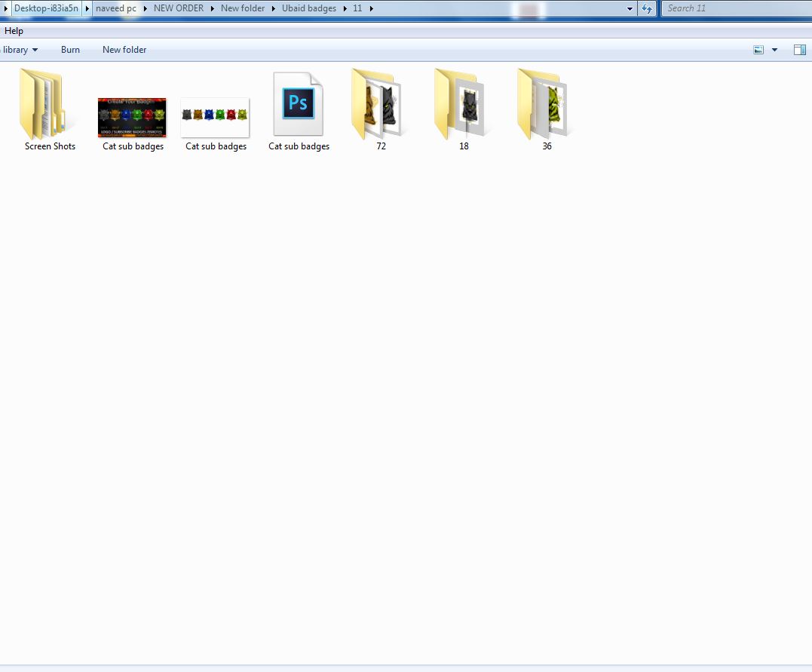Expand arrow after naveed pc breadcrumb
812x672 pixels.
tap(145, 8)
